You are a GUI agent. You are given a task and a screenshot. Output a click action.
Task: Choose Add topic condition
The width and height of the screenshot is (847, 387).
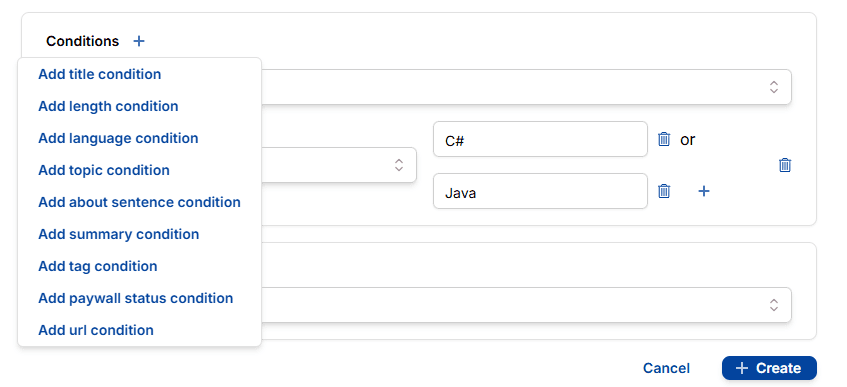click(x=104, y=170)
